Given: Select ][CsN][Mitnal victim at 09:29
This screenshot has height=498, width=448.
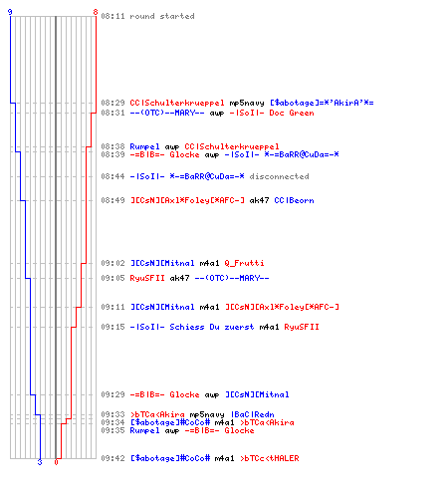Looking at the screenshot, I should [x=257, y=394].
